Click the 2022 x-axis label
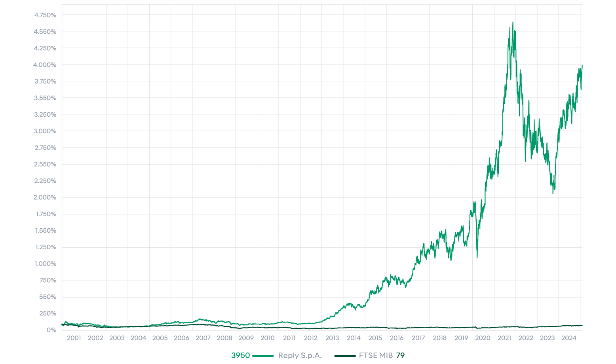The height and width of the screenshot is (364, 616). click(x=526, y=338)
